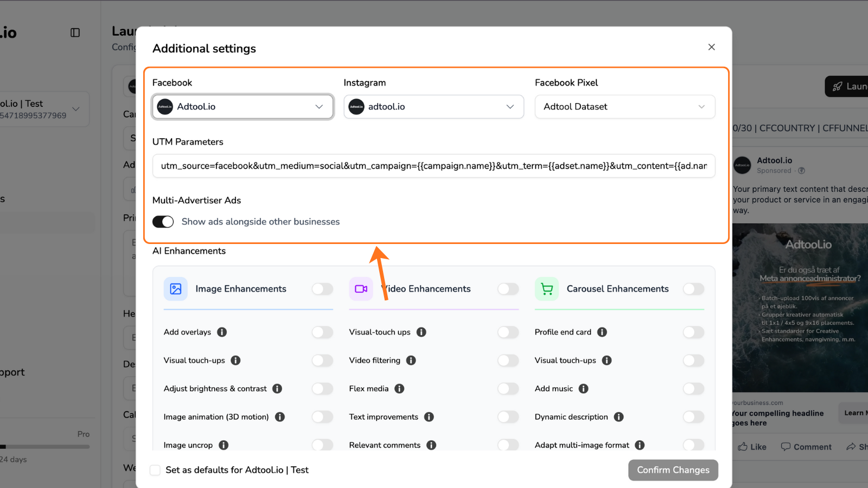Click the Confirm Changes button
Image resolution: width=868 pixels, height=488 pixels.
(x=673, y=470)
